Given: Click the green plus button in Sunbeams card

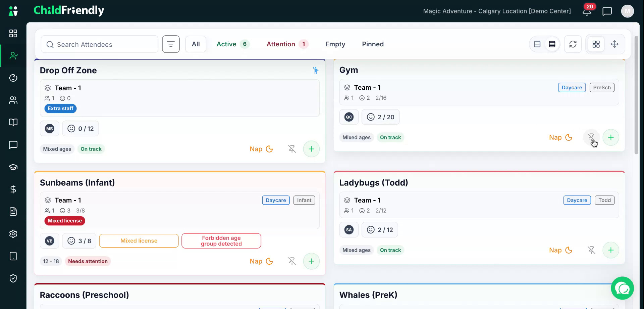Looking at the screenshot, I should [x=311, y=261].
